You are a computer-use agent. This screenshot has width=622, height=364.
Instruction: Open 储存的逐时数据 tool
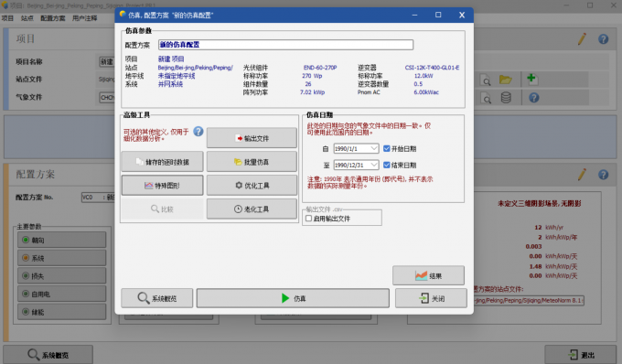click(162, 162)
